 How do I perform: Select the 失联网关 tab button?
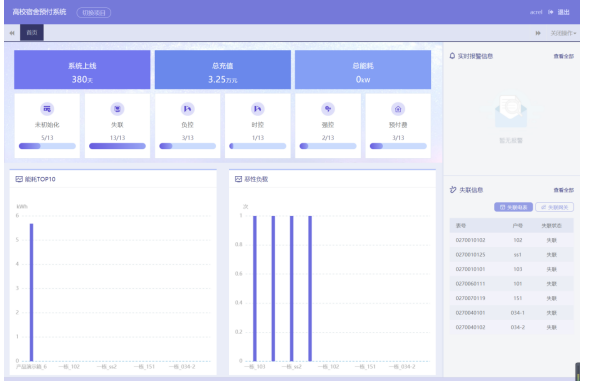tap(555, 207)
